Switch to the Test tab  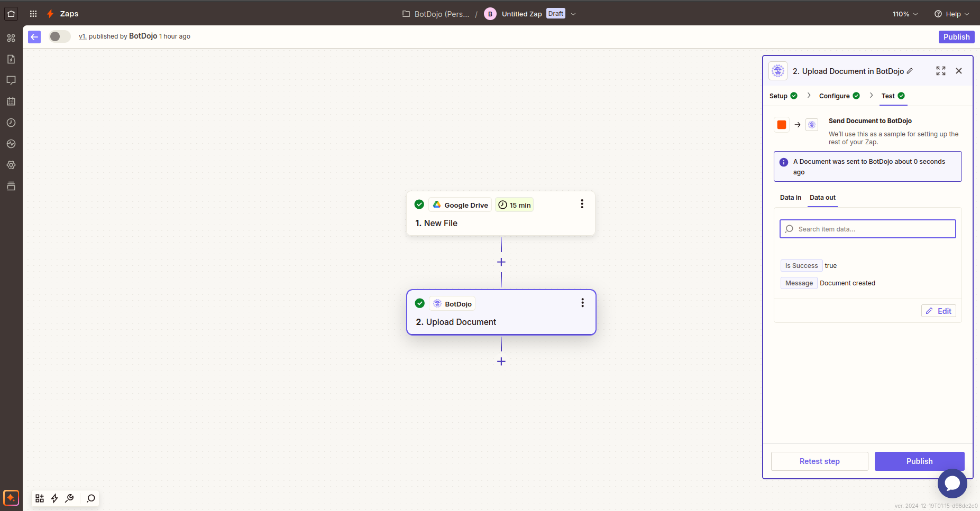893,96
